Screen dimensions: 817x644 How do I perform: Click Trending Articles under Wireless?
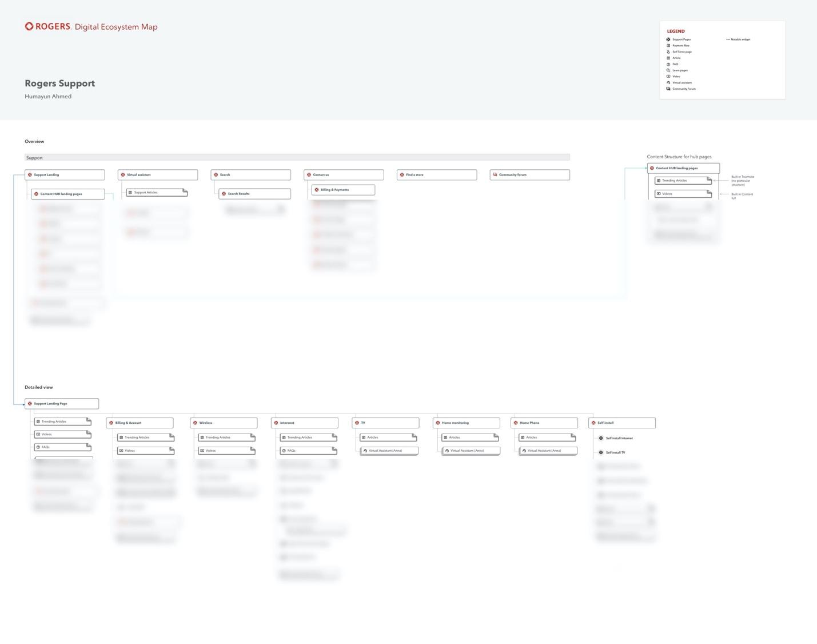pos(226,438)
